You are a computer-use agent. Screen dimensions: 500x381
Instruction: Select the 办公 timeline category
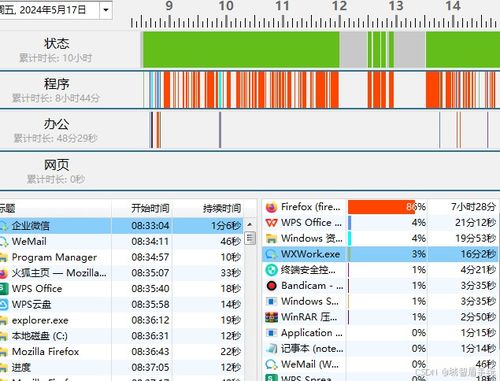56,130
